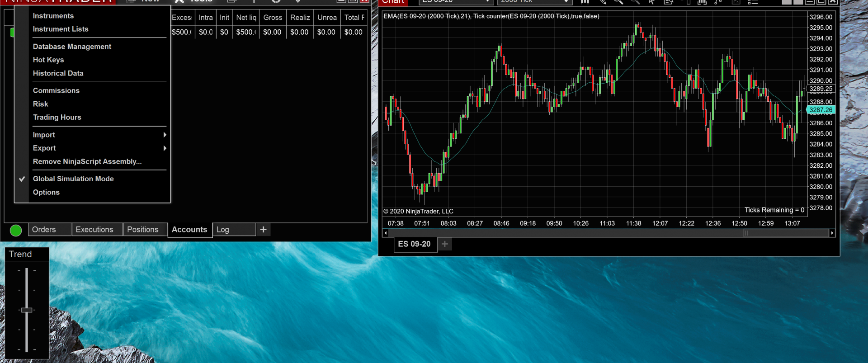This screenshot has height=363, width=868.
Task: Add a new Control Center tab
Action: point(264,230)
